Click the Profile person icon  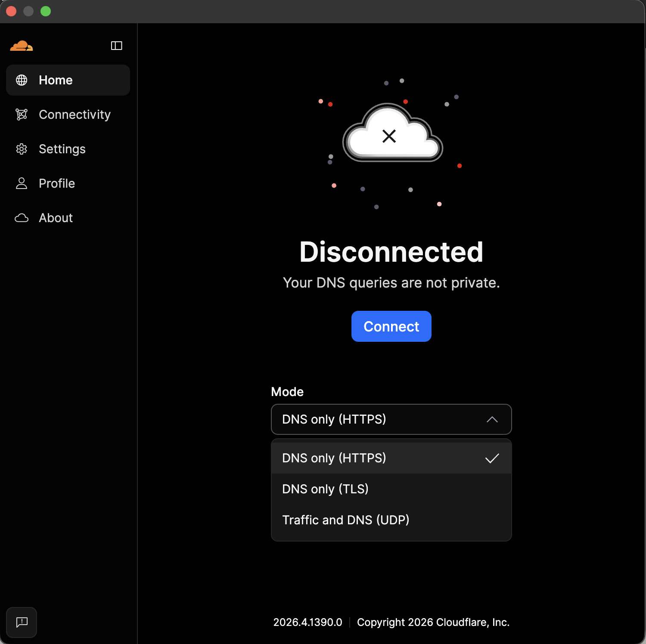tap(22, 183)
